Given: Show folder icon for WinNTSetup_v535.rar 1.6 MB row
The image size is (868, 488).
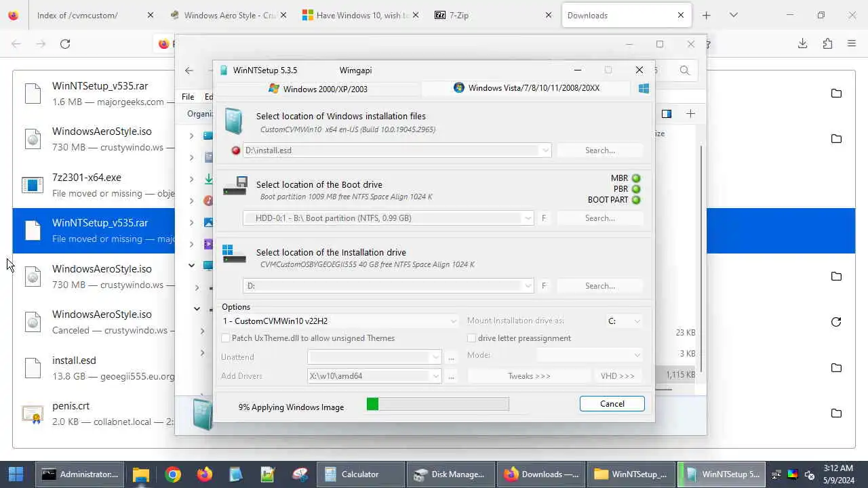Looking at the screenshot, I should pos(836,93).
